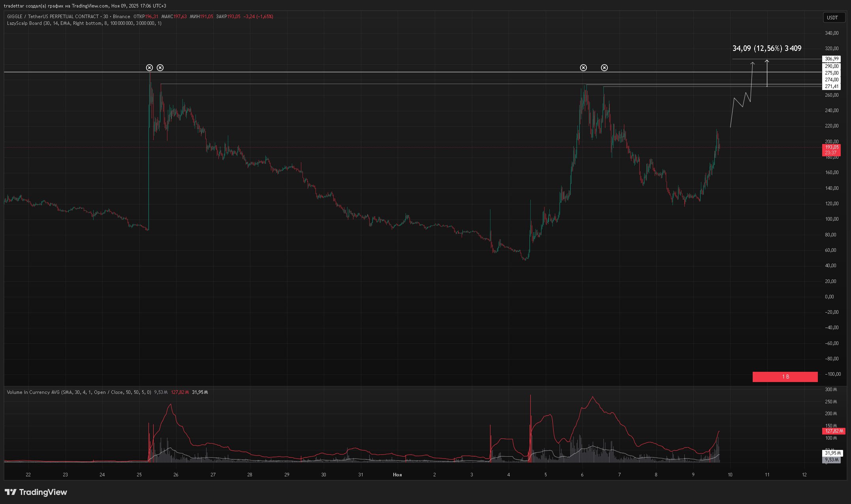851x504 pixels.
Task: Click the white 31,95M volume label
Action: [832, 453]
